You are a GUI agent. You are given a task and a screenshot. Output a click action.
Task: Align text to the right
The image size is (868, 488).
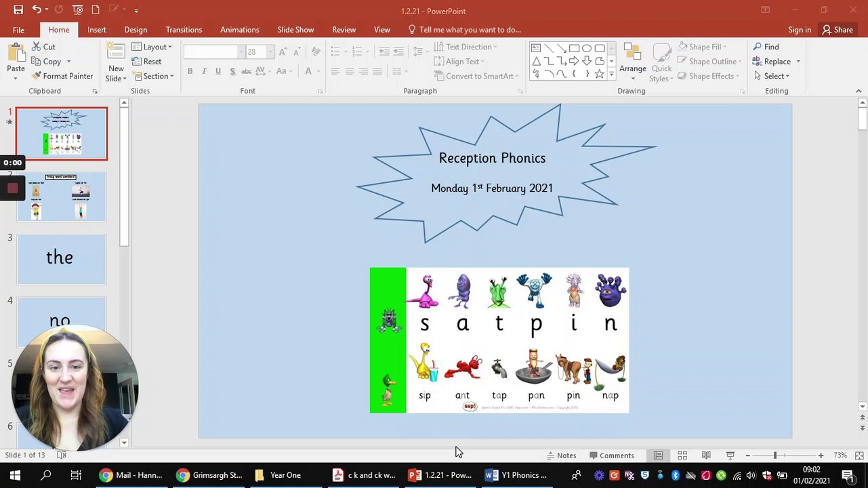click(363, 71)
